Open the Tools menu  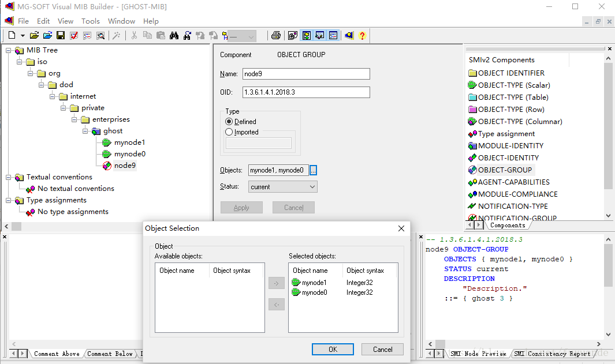click(x=91, y=21)
